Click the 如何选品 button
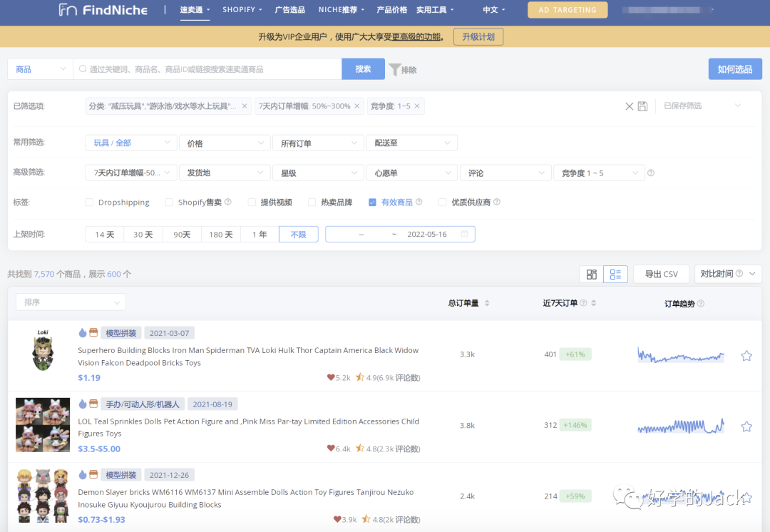 tap(734, 69)
